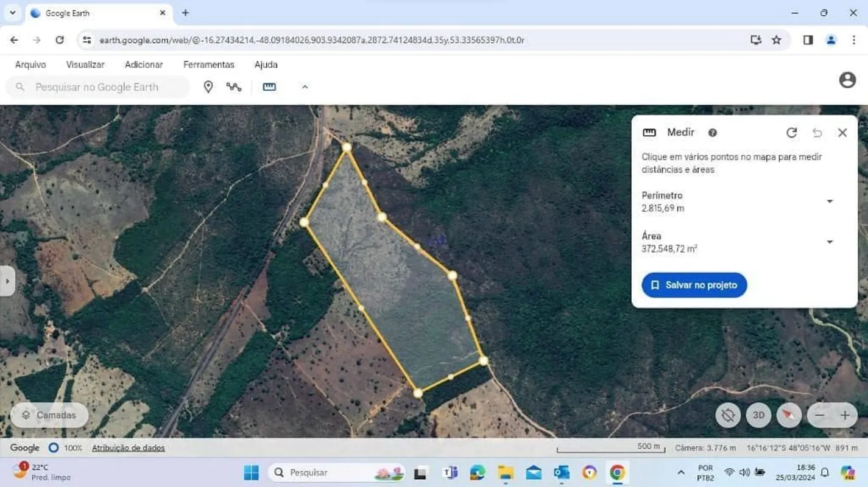The width and height of the screenshot is (868, 487).
Task: Click the placemark pin icon
Action: [x=208, y=87]
